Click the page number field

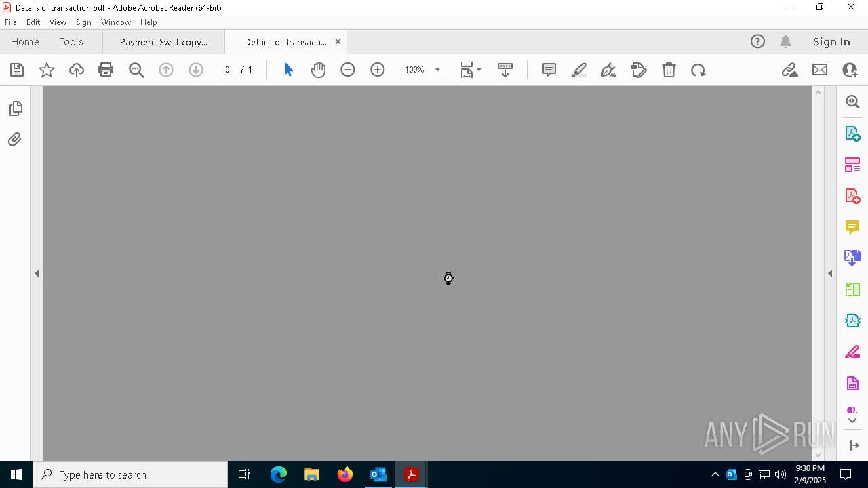[x=227, y=70]
